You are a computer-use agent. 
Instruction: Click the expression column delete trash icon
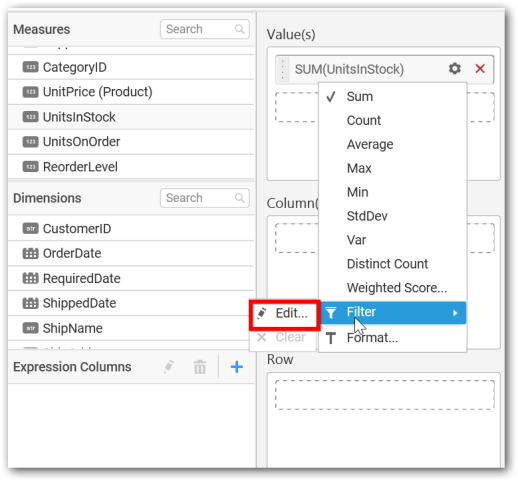tap(200, 367)
